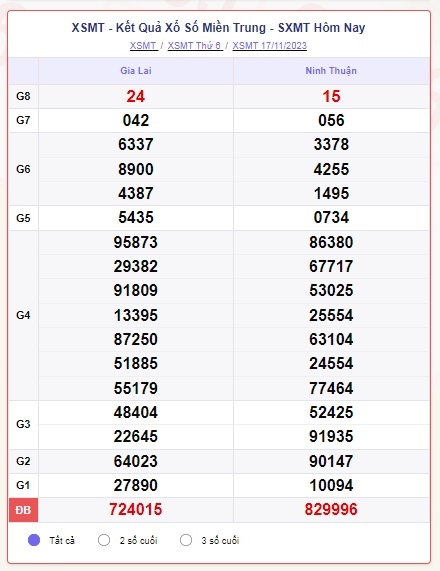Click the G5 number 0734
This screenshot has height=571, width=440.
click(331, 217)
